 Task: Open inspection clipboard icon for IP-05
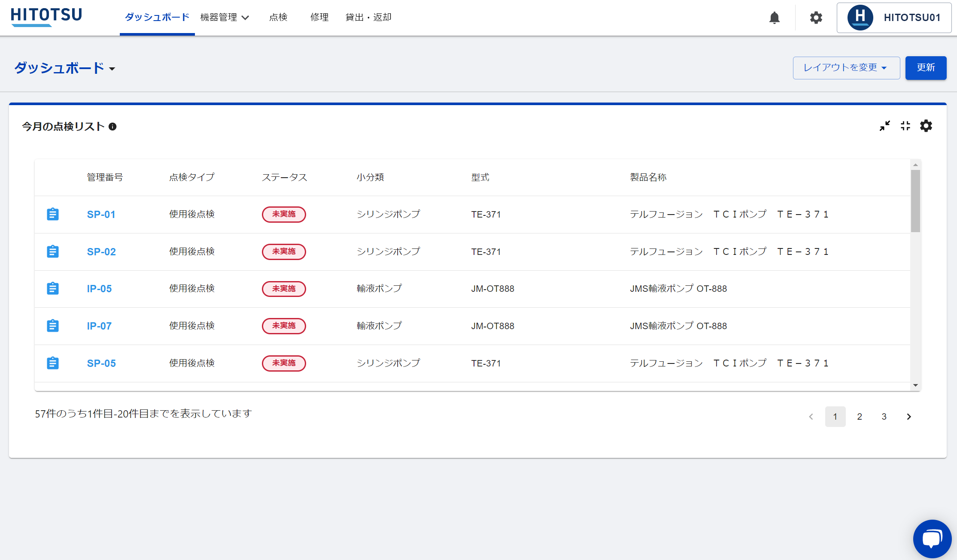[x=53, y=288]
